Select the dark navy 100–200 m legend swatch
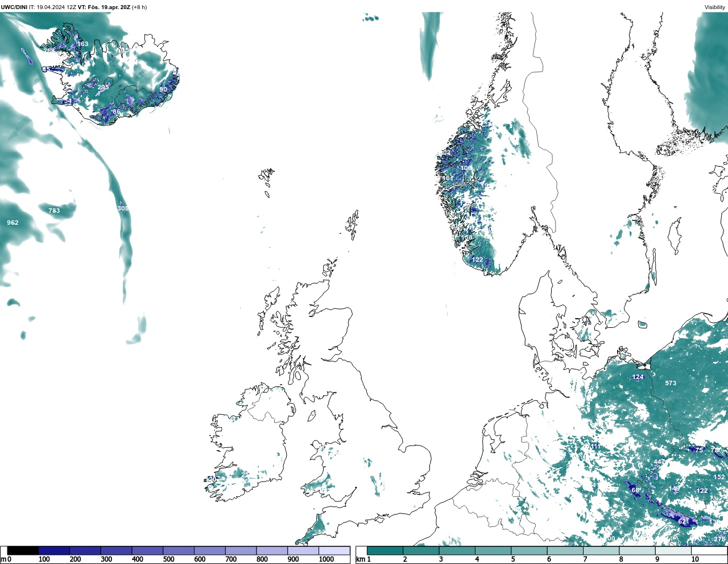Screen dimensions: 728x564 pos(54,551)
